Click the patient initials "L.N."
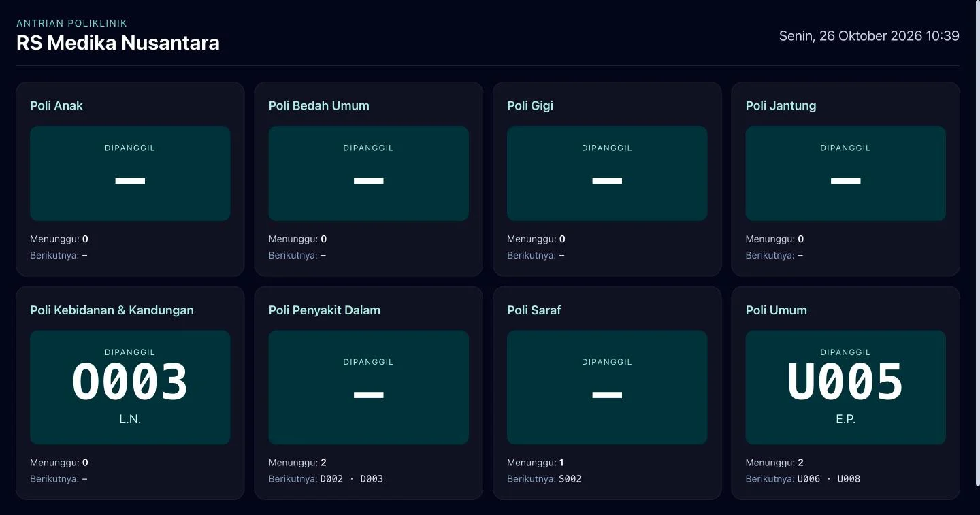Screen dimensions: 980x515 [130, 420]
